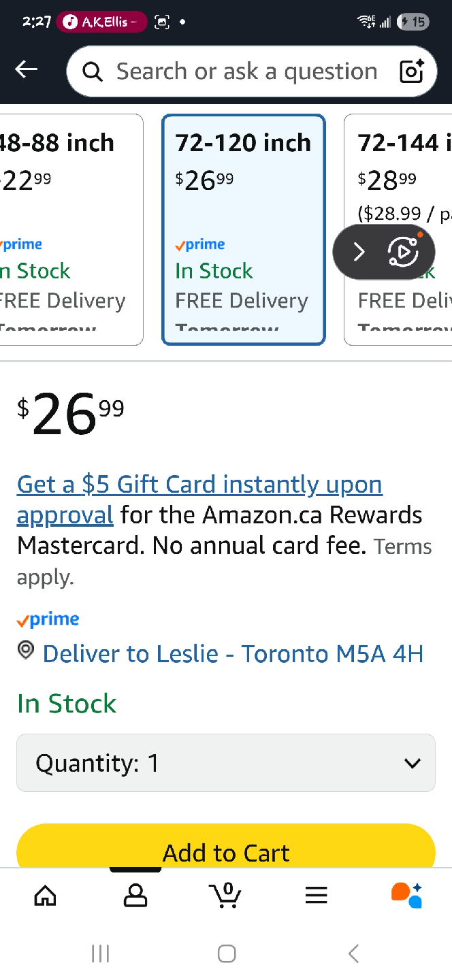Open the Rufus AI assistant icon
Viewport: 452px width, 980px height.
coord(406,895)
